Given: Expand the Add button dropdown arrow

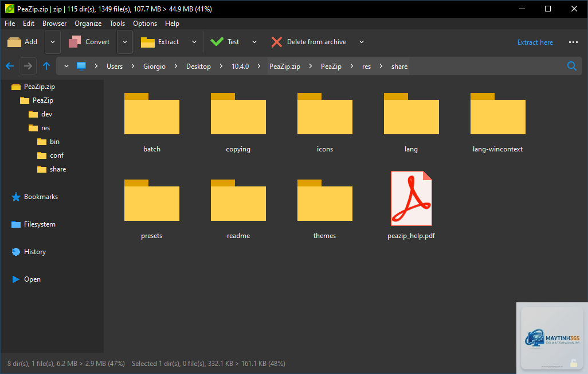Looking at the screenshot, I should coord(53,42).
